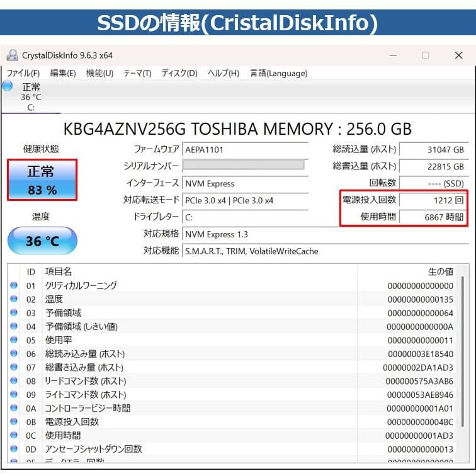Select the C: disk tab showing 正常 36 °C
This screenshot has width=476, height=476.
pos(31,97)
